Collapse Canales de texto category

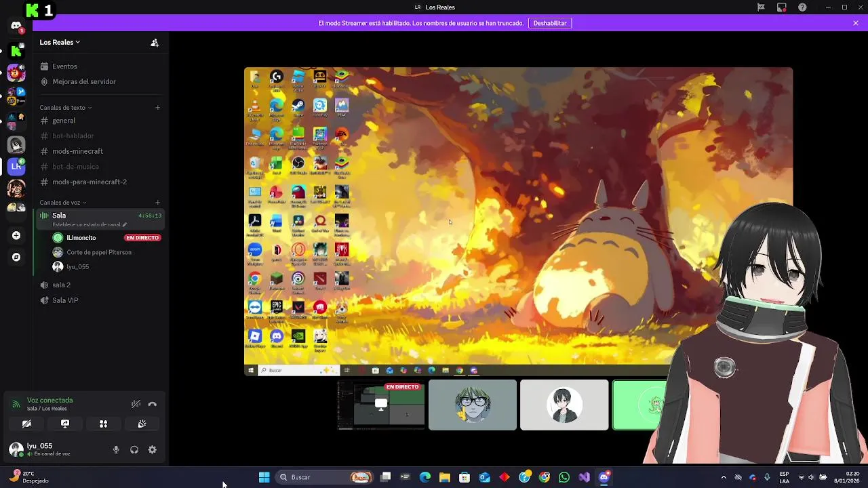65,107
